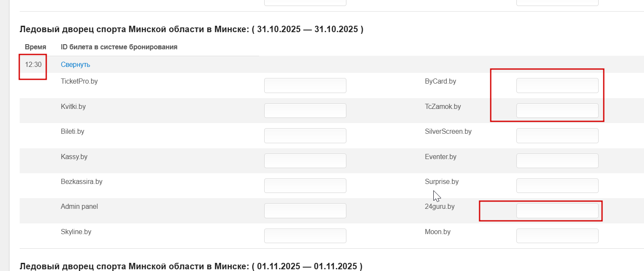Screen dimensions: 644x271
Task: Focus the TcZamok.by input field
Action: [x=557, y=111]
